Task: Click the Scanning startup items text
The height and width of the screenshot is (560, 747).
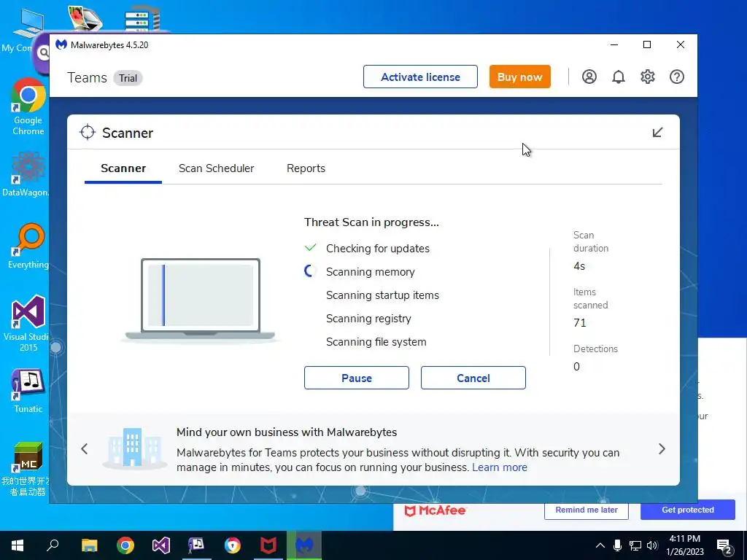Action: [382, 295]
